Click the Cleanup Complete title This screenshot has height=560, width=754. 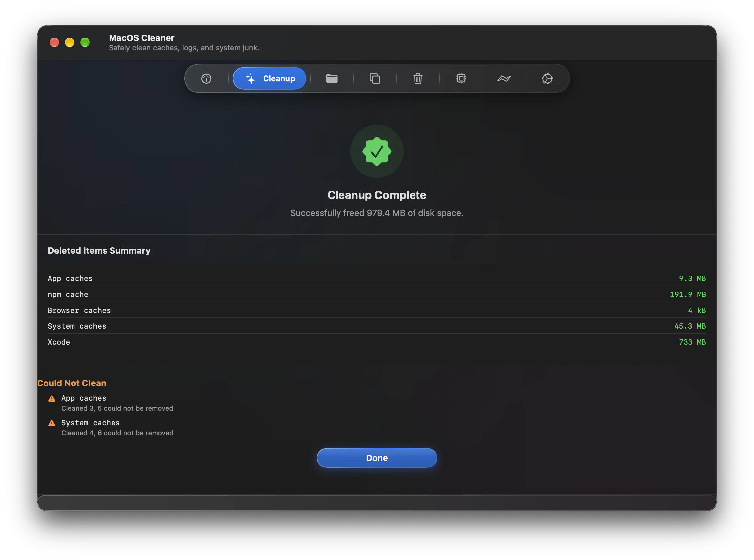(377, 195)
